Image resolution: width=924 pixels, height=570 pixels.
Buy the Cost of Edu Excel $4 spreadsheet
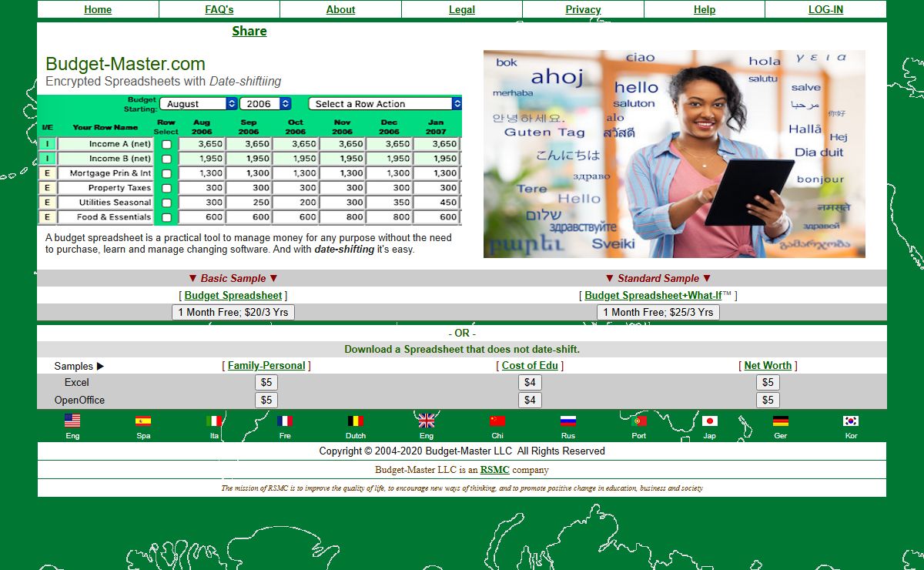pyautogui.click(x=530, y=382)
